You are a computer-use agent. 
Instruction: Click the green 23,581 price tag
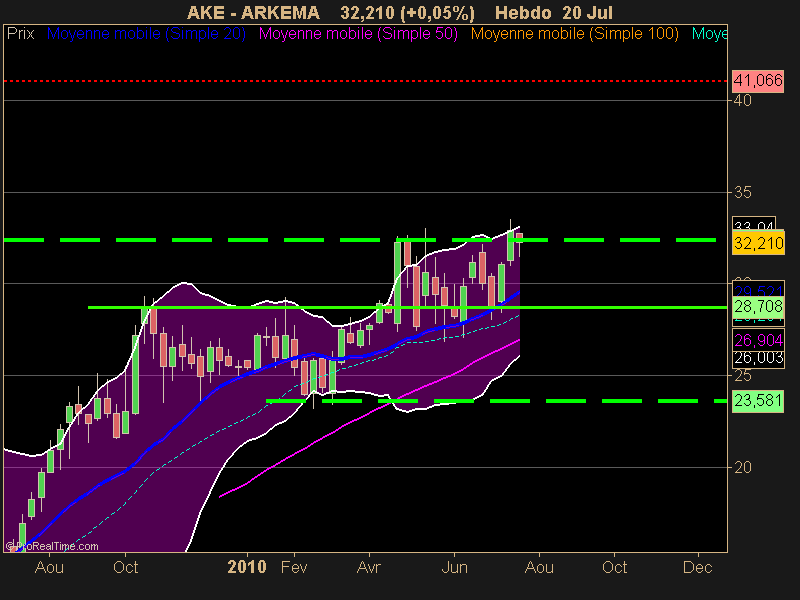click(x=758, y=401)
